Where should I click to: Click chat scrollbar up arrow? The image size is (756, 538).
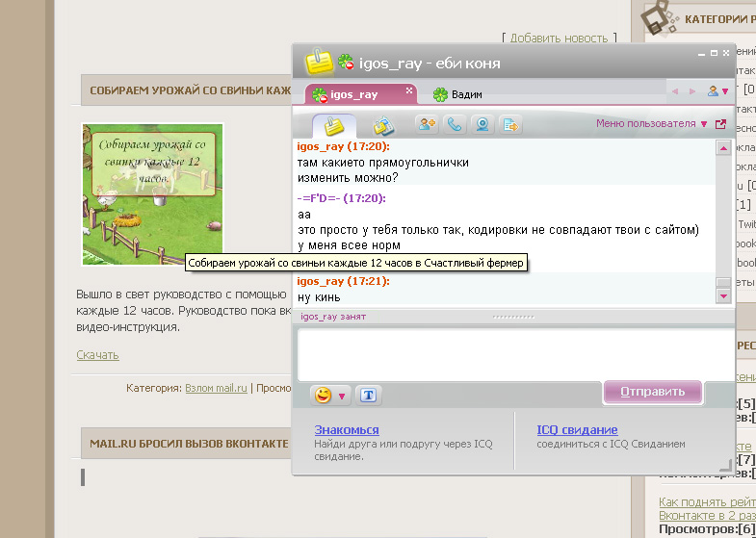pos(723,148)
